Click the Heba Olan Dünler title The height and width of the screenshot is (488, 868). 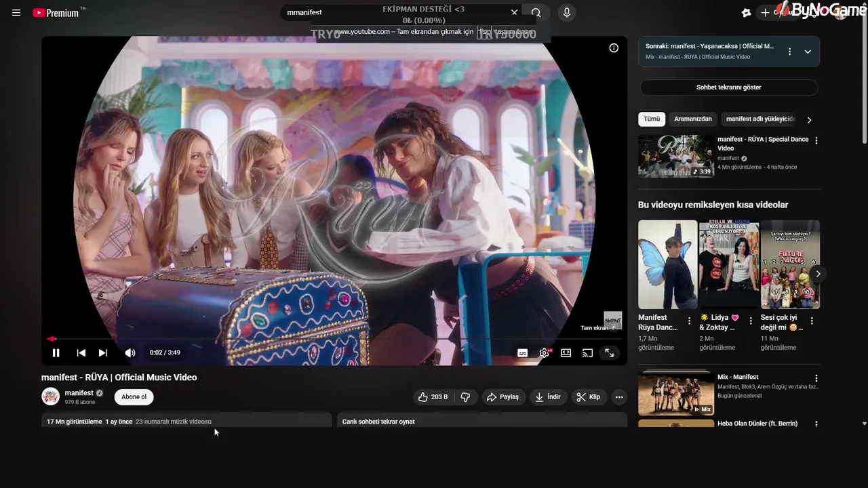tap(757, 424)
